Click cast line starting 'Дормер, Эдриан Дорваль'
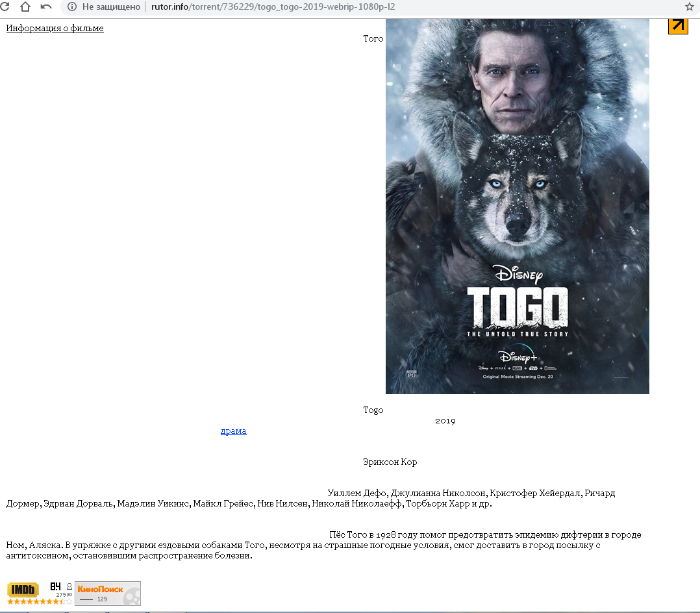700x613 pixels. 249,504
